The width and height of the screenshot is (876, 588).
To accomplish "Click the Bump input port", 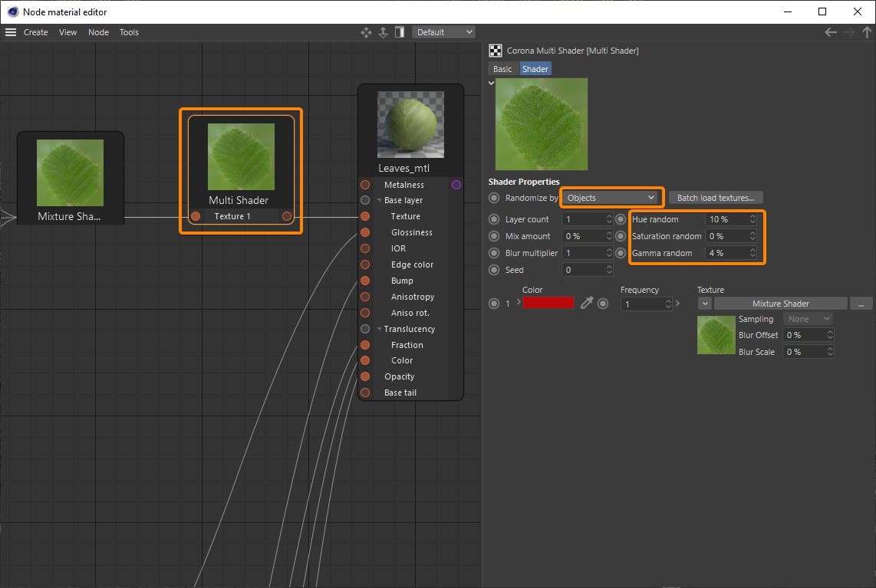I will pyautogui.click(x=365, y=281).
